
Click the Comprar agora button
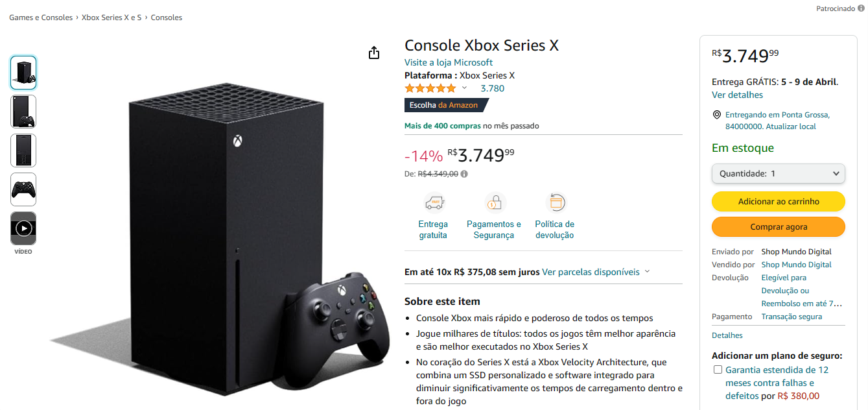[778, 227]
